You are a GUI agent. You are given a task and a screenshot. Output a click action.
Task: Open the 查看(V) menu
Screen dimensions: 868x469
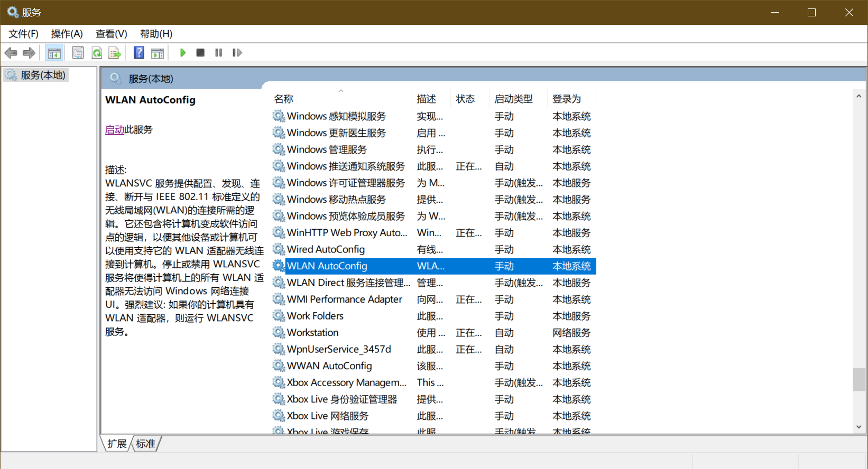(111, 34)
